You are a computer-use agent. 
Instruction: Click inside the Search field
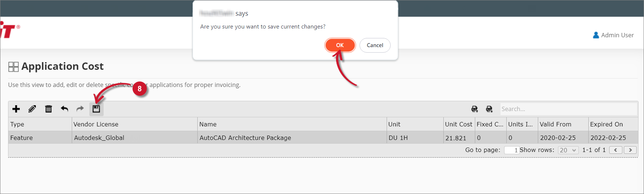click(x=568, y=109)
